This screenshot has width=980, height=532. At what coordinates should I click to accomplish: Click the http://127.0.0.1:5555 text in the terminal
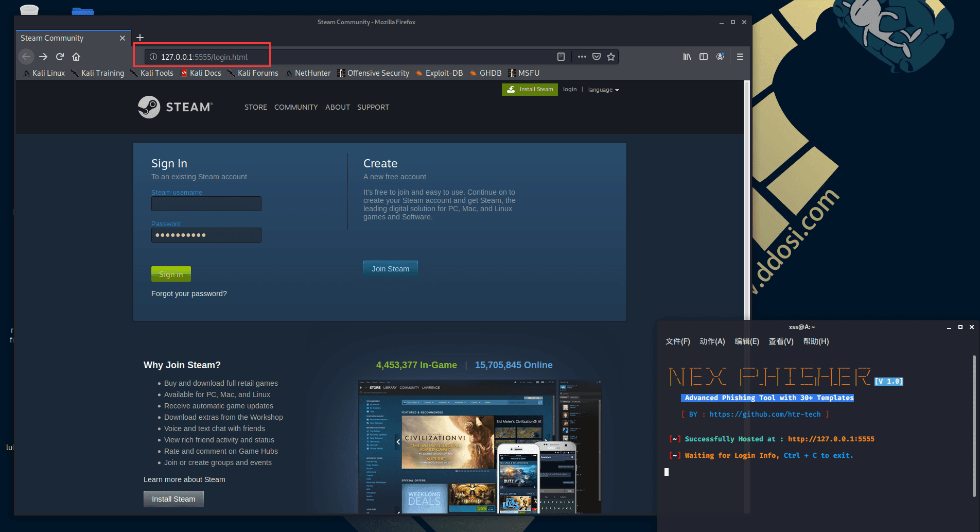831,439
